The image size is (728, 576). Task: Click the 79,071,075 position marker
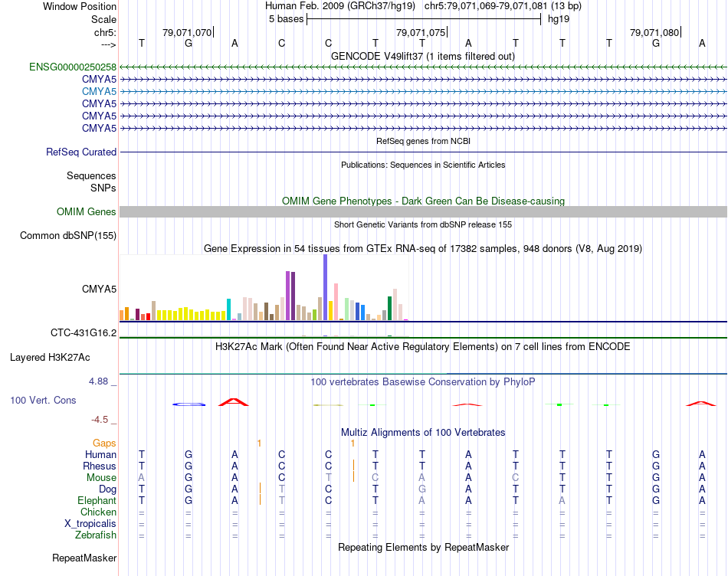pos(421,32)
